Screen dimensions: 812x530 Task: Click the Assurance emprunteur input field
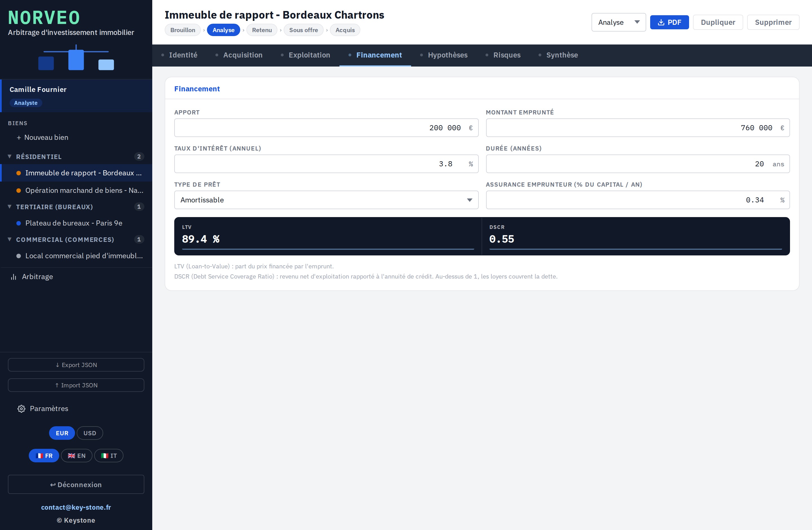pos(638,200)
